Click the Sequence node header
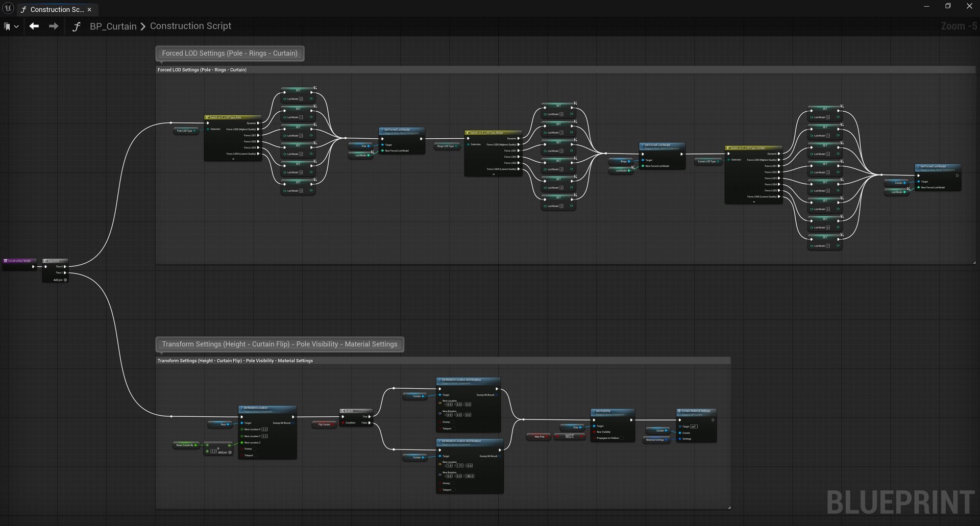Screen dimensions: 980x526 55,261
